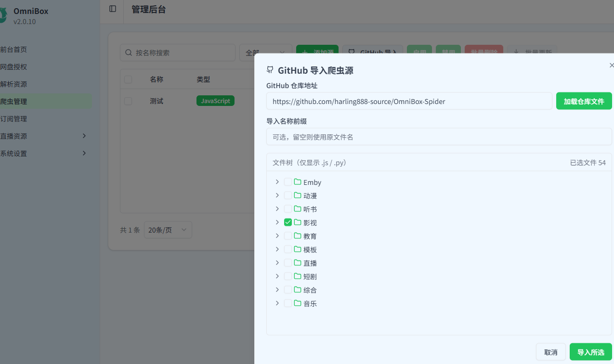
Task: Click the 名称 column header
Action: (x=157, y=79)
